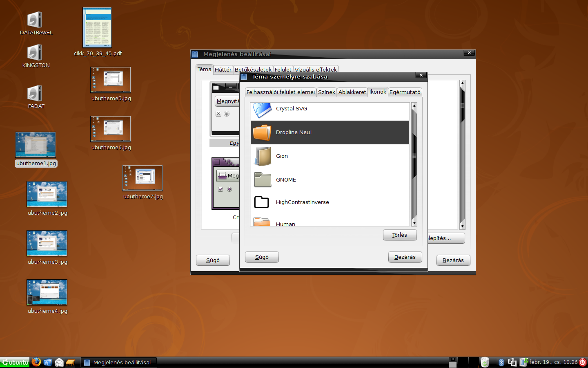Select ubutheme7.jpg thumbnail

coord(143,178)
